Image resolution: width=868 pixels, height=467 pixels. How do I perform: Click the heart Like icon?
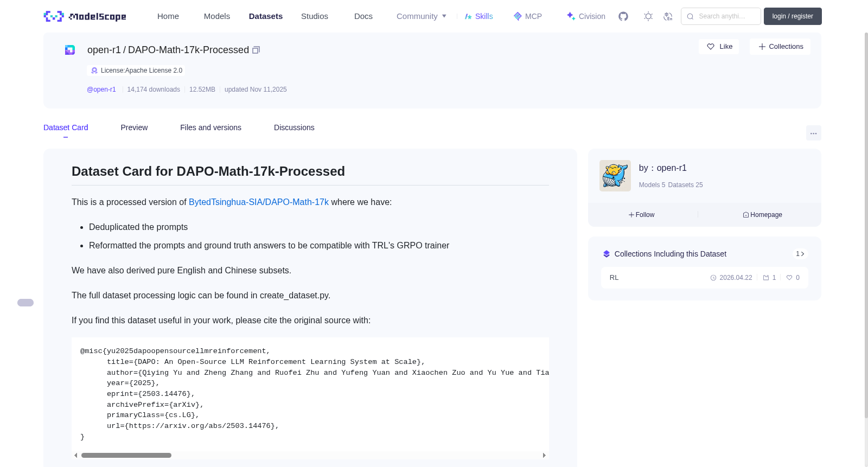pos(711,47)
